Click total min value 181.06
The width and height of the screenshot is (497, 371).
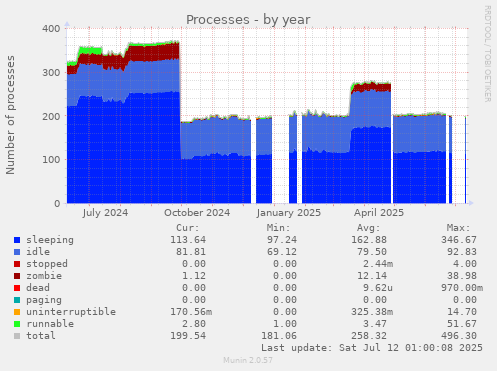click(x=279, y=336)
